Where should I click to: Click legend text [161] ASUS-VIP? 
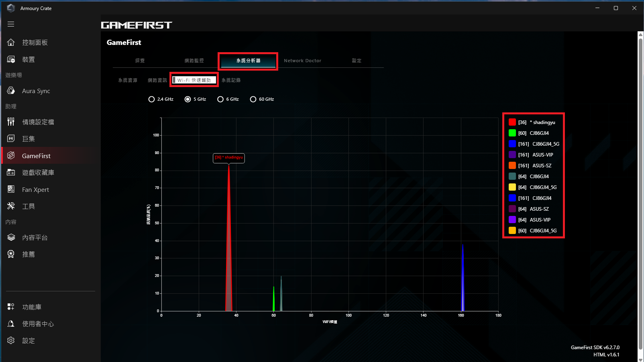click(536, 155)
